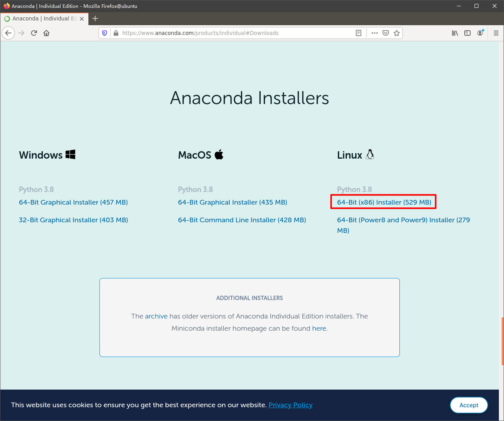This screenshot has width=504, height=421.
Task: Maximize the Firefox window
Action: coord(476,6)
